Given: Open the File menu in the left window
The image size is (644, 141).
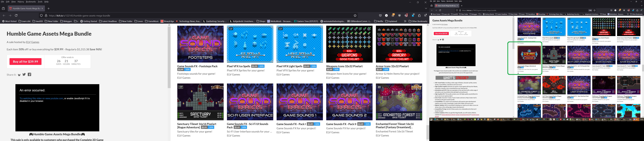Looking at the screenshot, I should pyautogui.click(x=2, y=2).
